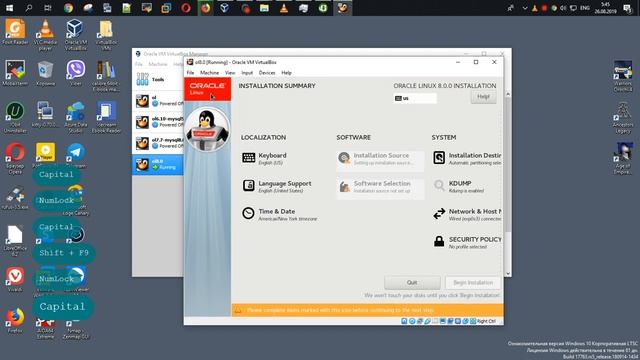Open the Action Center notifications icon
This screenshot has height=360, width=640.
pyautogui.click(x=627, y=8)
